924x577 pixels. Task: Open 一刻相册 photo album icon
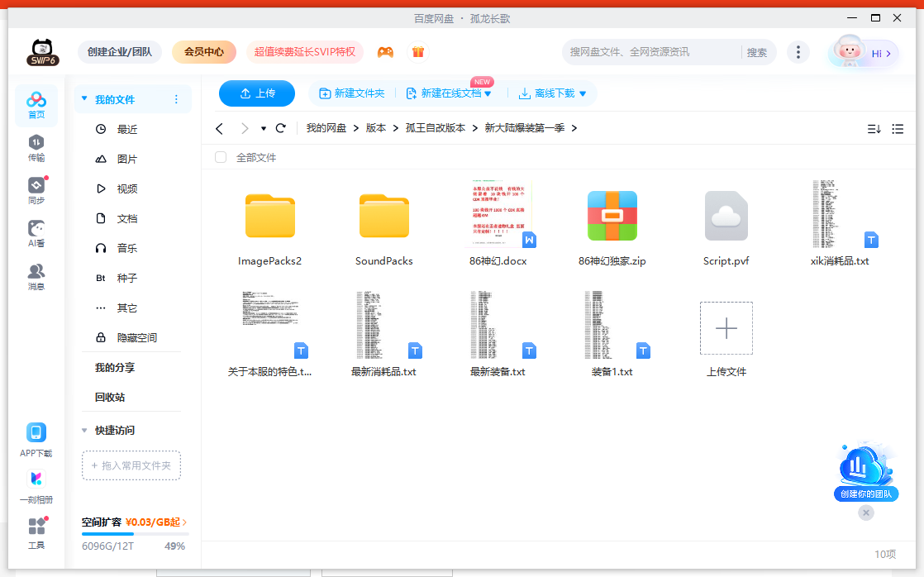coord(36,484)
